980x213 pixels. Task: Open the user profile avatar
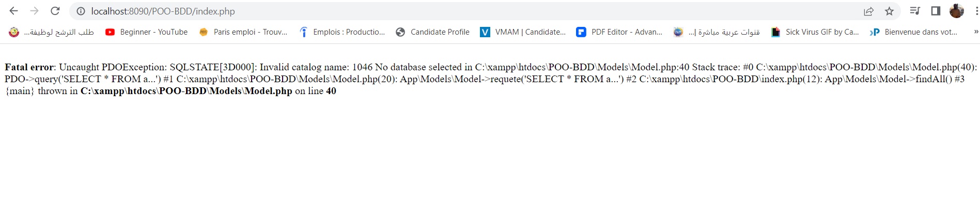(957, 11)
